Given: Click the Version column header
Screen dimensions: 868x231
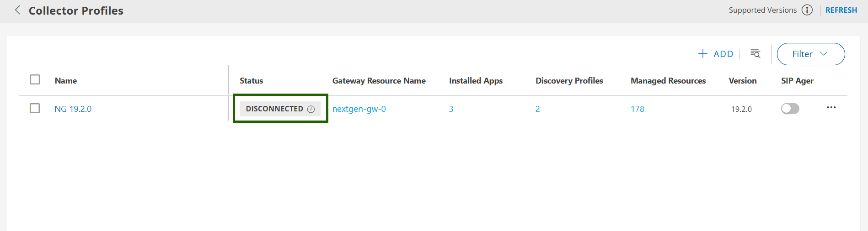Looking at the screenshot, I should click(742, 81).
